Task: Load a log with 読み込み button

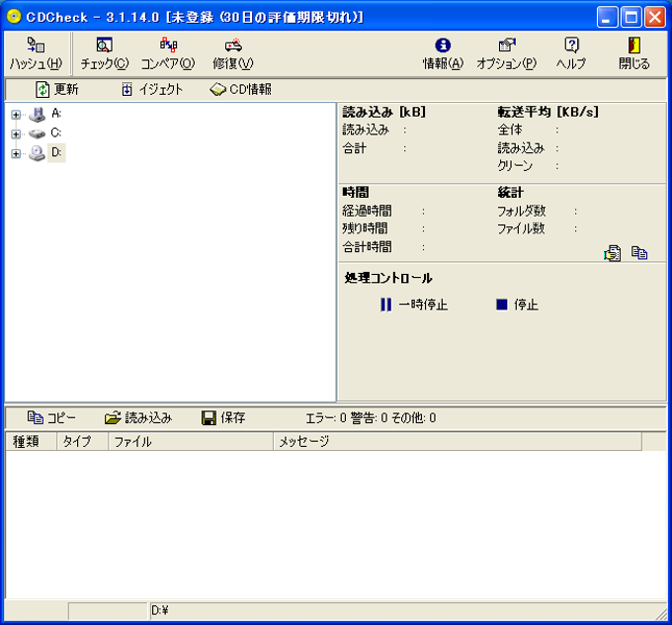Action: coord(138,417)
